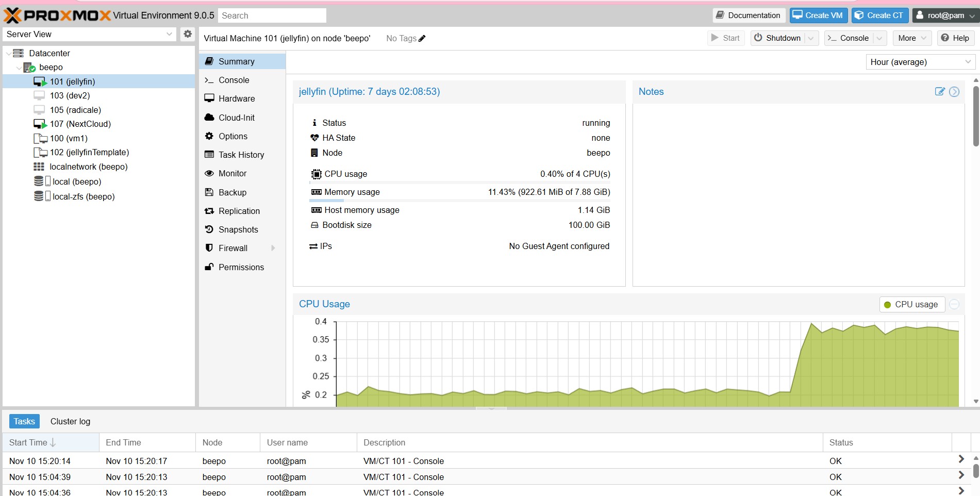
Task: Collapse the beepo node tree
Action: coord(19,68)
